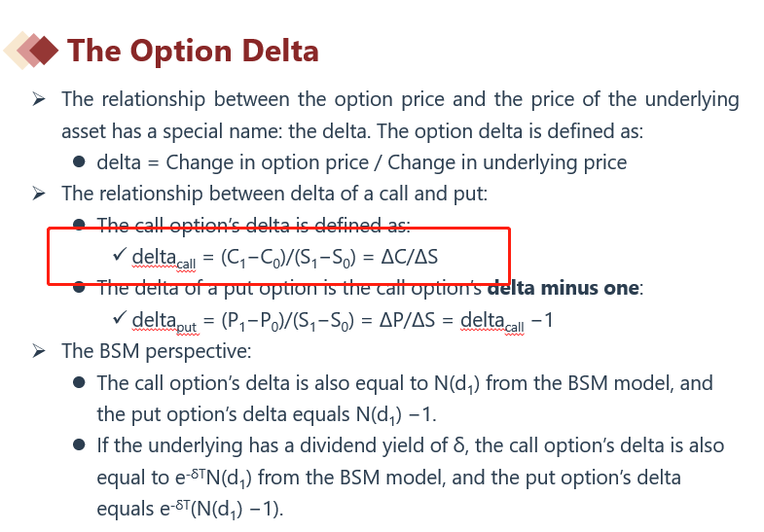Click the round bullet before 'The call option's delta is also equal'
The image size is (764, 532).
coord(80,382)
